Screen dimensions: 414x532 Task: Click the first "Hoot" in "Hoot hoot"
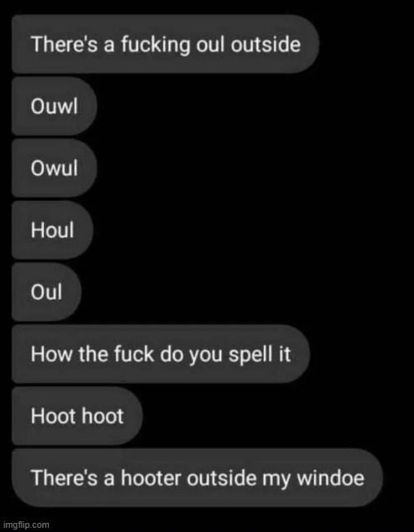(x=51, y=416)
